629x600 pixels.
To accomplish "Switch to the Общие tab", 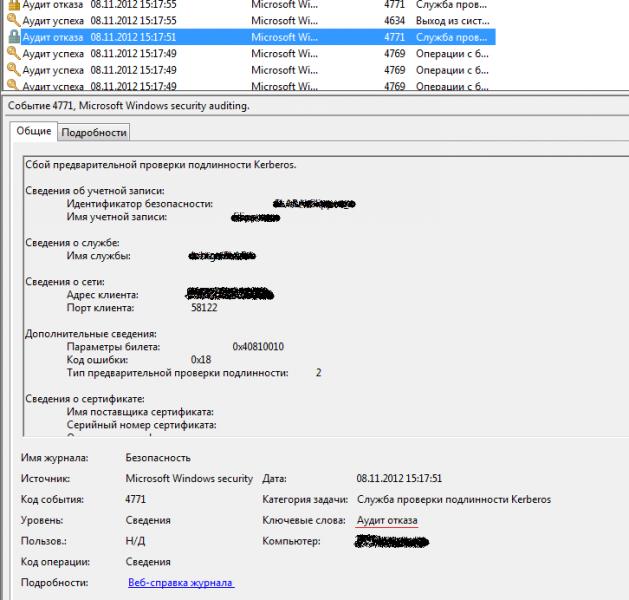I will 34,131.
